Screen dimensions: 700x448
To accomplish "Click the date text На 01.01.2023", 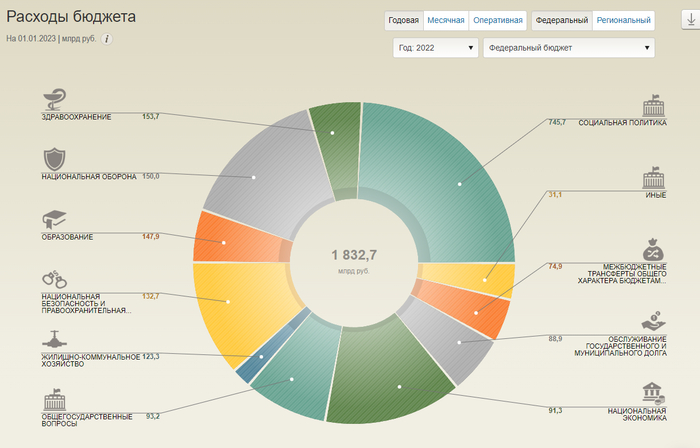I will (31, 39).
